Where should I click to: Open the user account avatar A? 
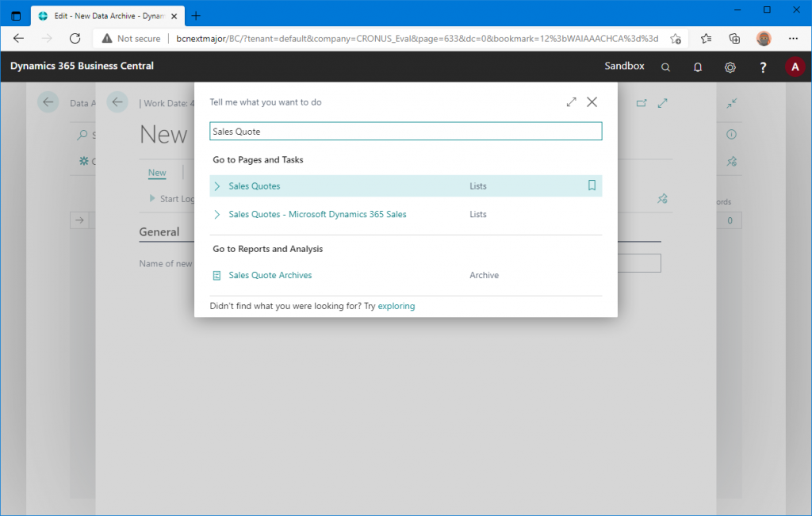795,67
